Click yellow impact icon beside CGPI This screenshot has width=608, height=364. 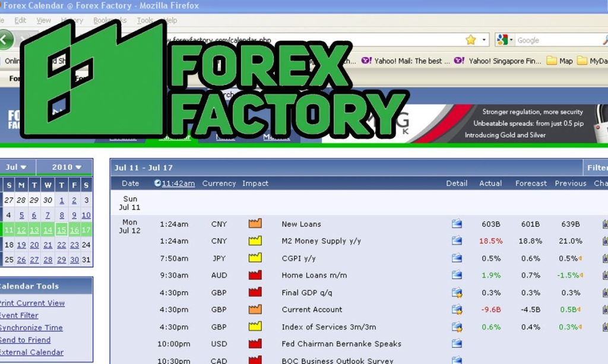[x=255, y=258]
